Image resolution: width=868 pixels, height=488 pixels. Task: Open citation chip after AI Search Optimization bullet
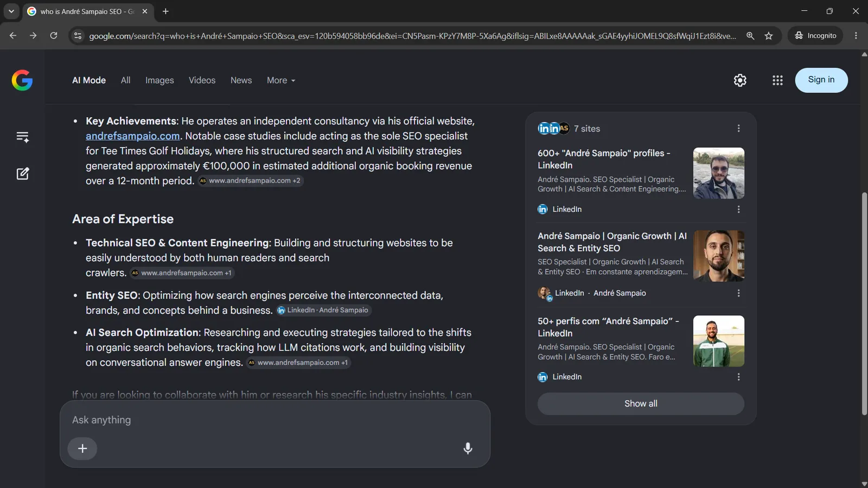[298, 363]
